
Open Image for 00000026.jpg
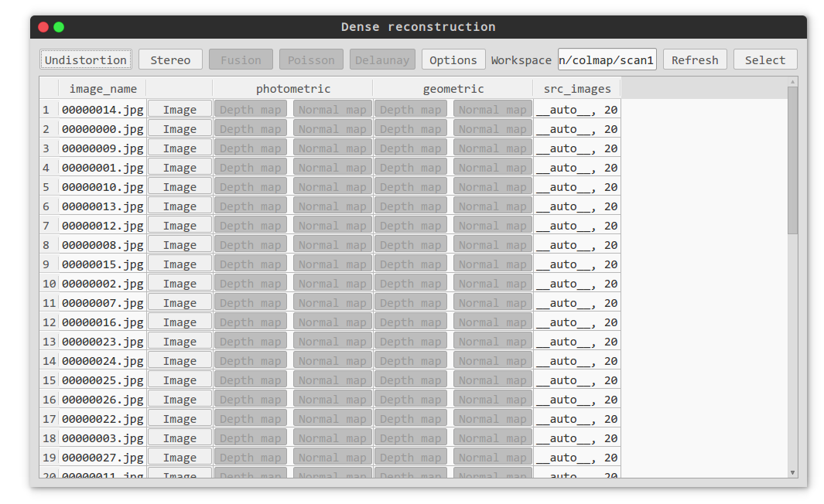click(x=180, y=400)
